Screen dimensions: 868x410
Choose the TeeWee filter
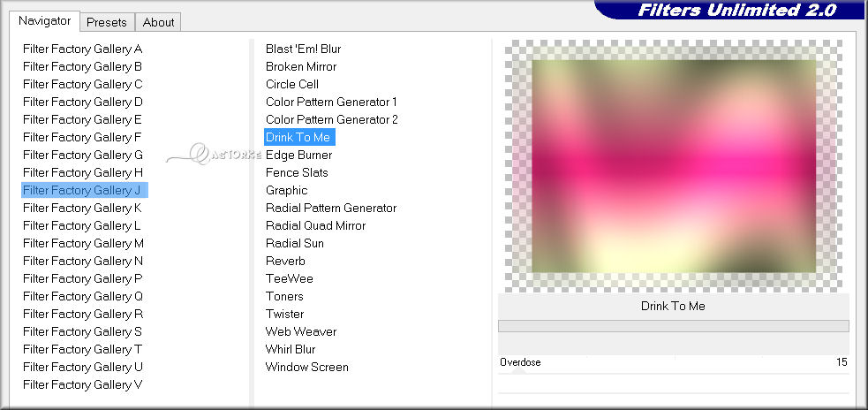tap(290, 278)
